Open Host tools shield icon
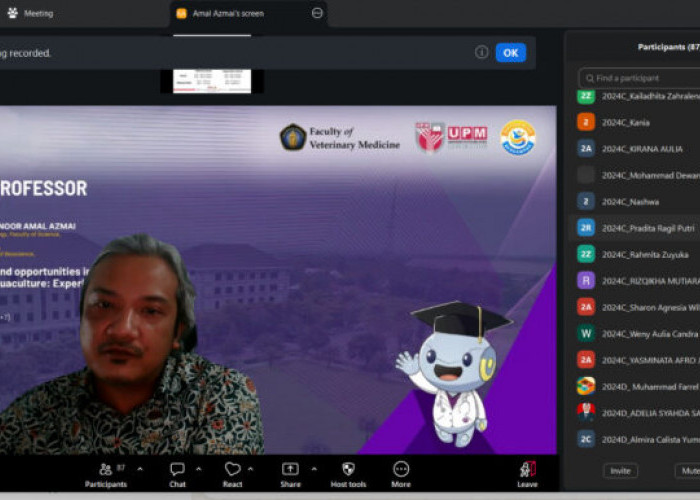700x500 pixels. (x=348, y=469)
